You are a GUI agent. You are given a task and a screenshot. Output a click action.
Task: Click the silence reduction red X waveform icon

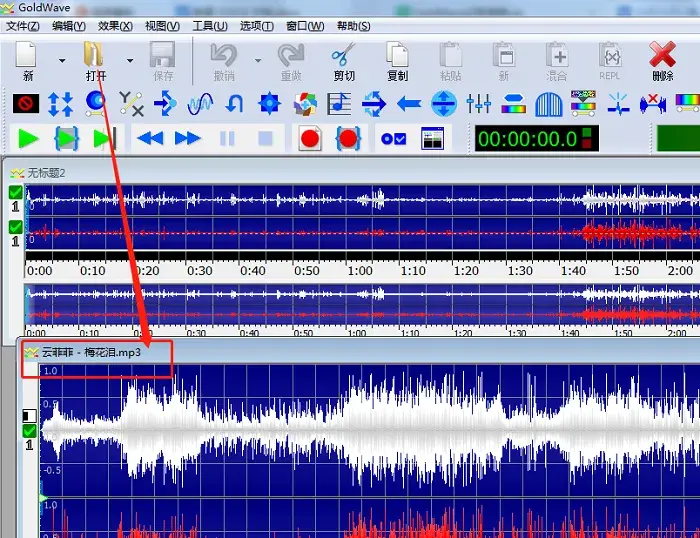(653, 104)
